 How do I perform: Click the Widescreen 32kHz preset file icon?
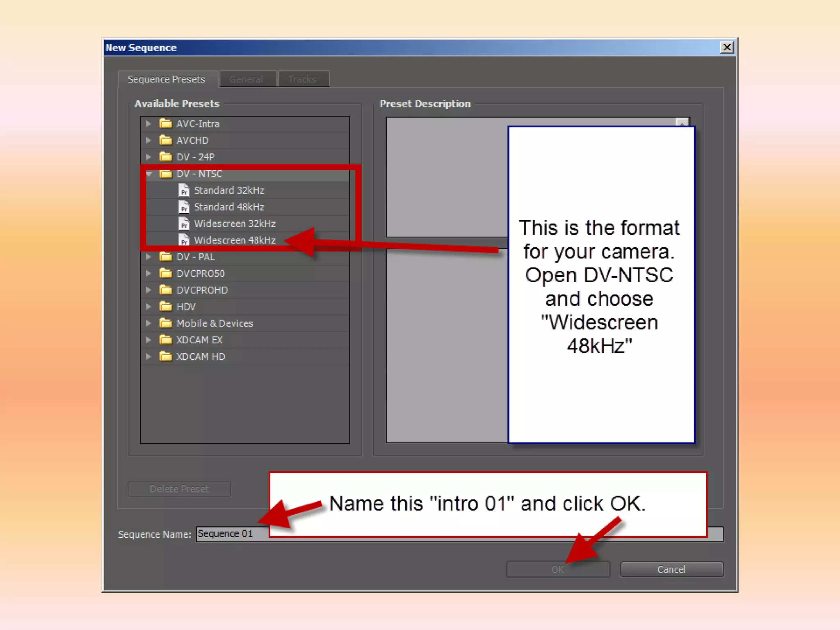184,224
